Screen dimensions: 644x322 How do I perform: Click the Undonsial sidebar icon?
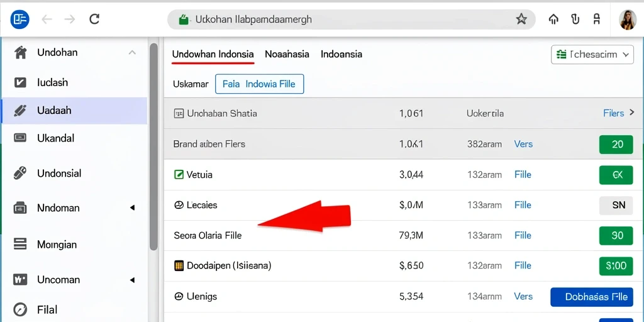click(20, 173)
